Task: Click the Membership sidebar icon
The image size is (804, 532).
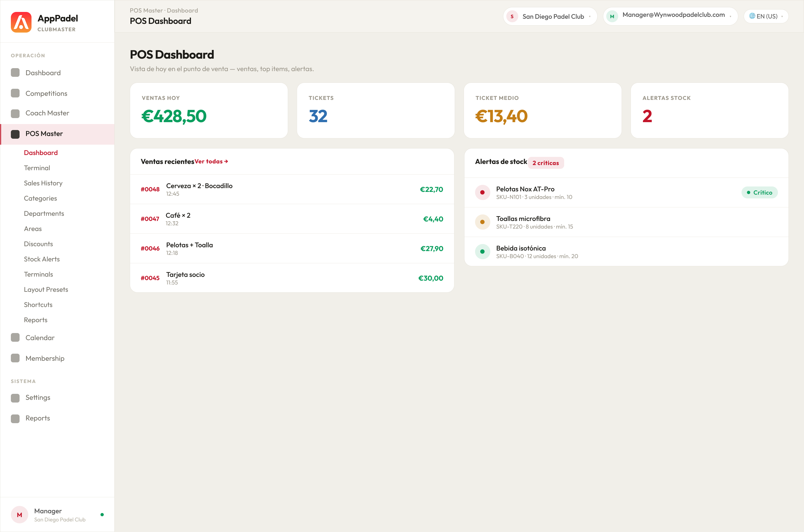Action: pyautogui.click(x=15, y=358)
